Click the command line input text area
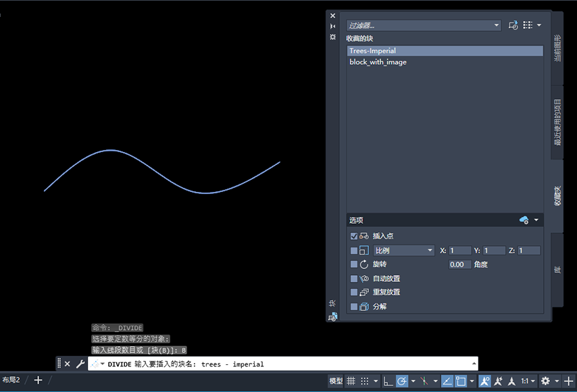 tap(282, 364)
